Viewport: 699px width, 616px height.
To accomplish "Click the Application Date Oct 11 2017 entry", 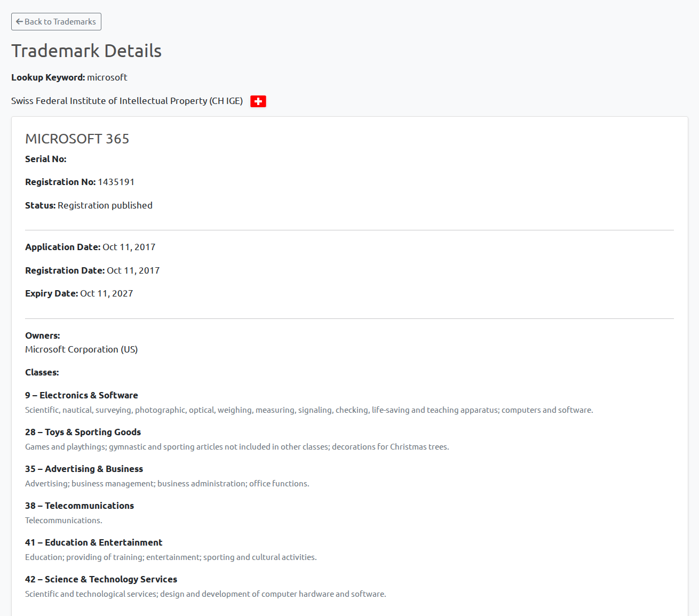I will (x=129, y=247).
